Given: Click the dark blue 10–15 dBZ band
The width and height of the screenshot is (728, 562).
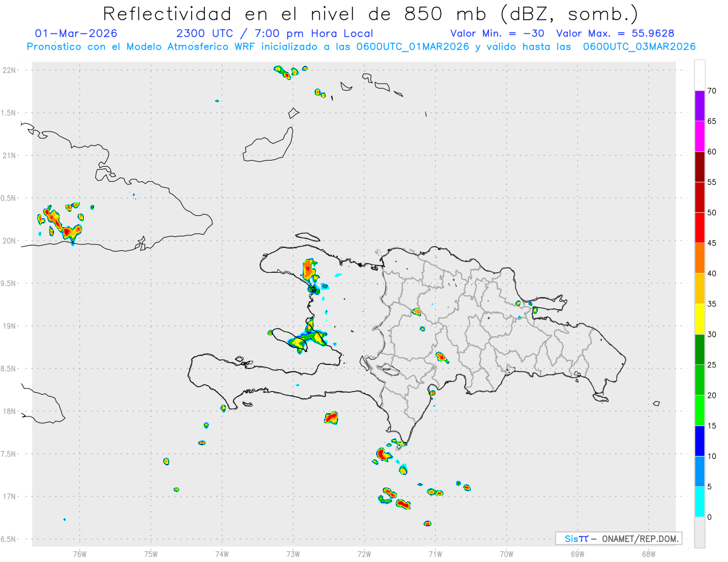Looking at the screenshot, I should tap(699, 441).
